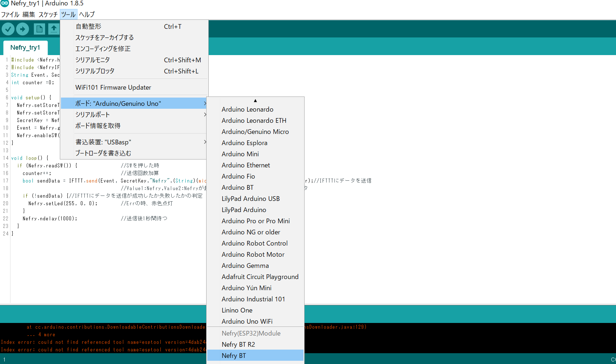This screenshot has width=616, height=364.
Task: Select Arduino Yún Mini board
Action: (x=255, y=288)
